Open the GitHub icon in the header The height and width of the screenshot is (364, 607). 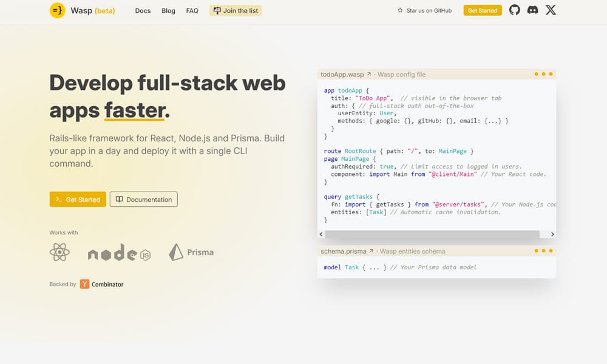pyautogui.click(x=515, y=10)
